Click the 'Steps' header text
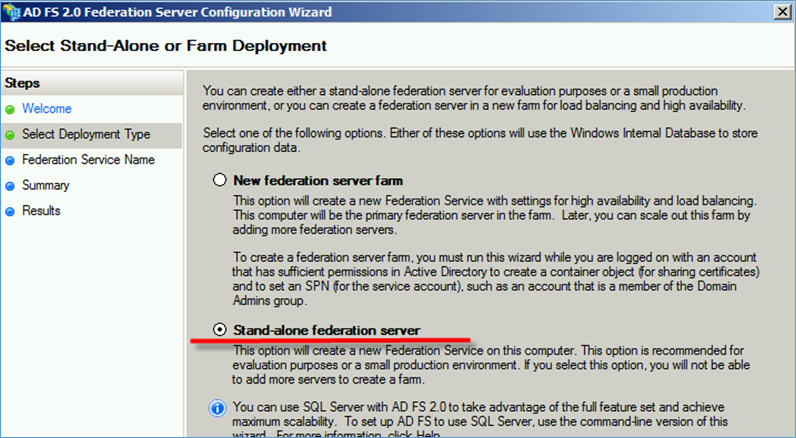This screenshot has height=438, width=796. click(x=22, y=83)
